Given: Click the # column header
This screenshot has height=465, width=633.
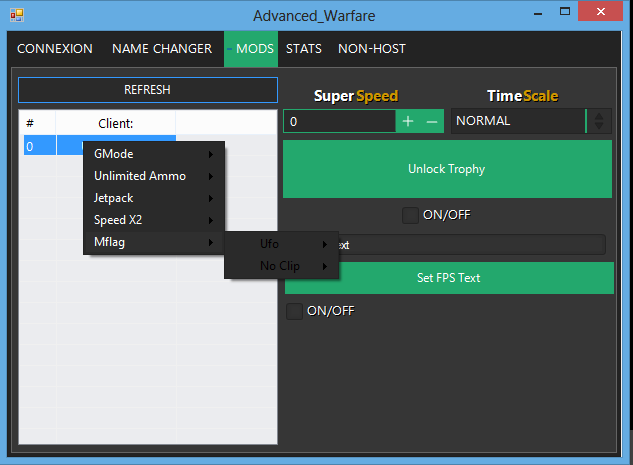Looking at the screenshot, I should point(37,124).
